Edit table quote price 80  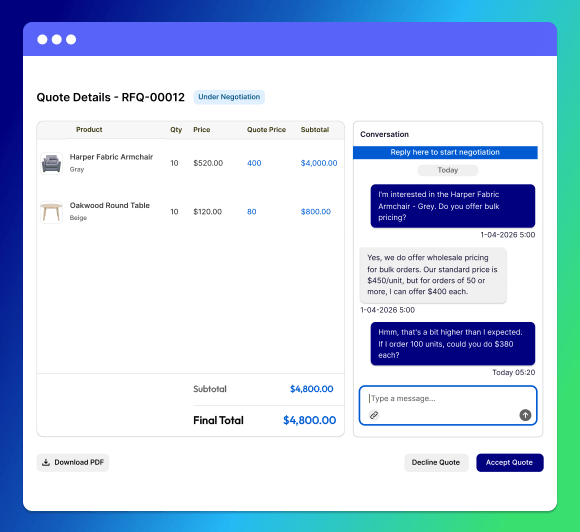252,212
